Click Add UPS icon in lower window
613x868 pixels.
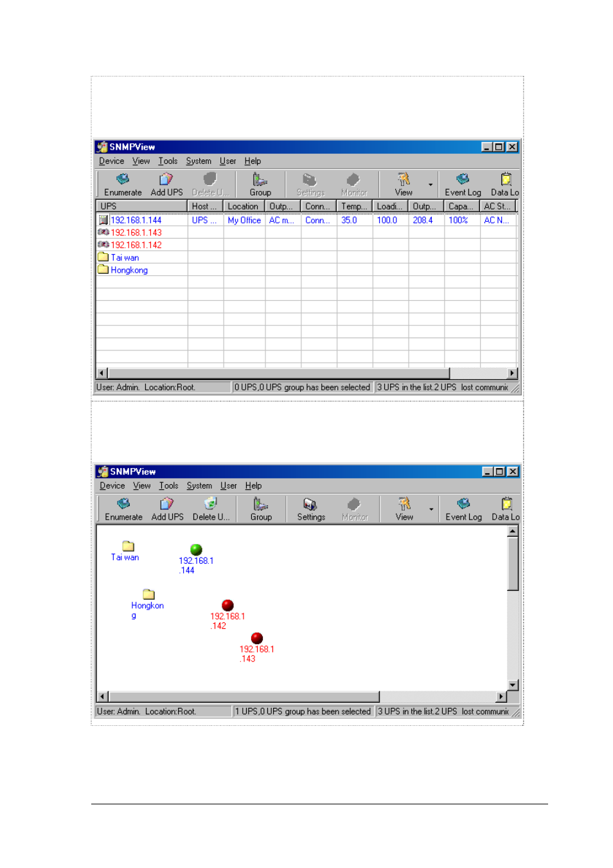click(167, 509)
